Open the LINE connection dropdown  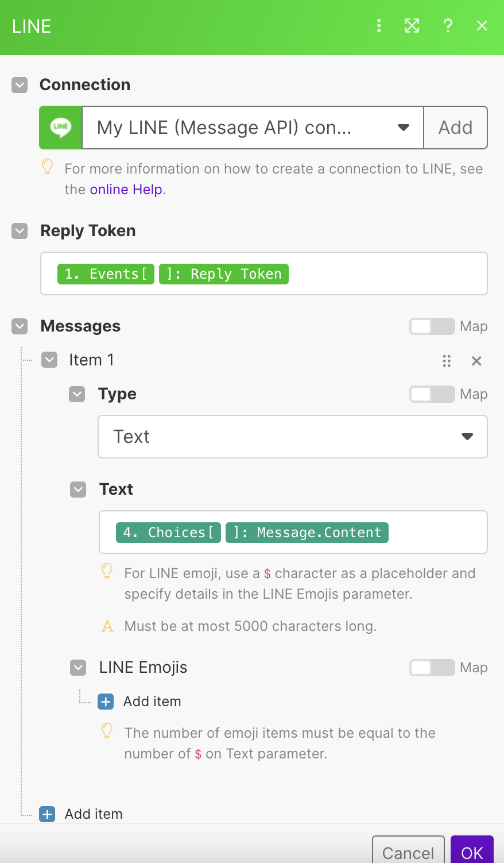[x=253, y=128]
